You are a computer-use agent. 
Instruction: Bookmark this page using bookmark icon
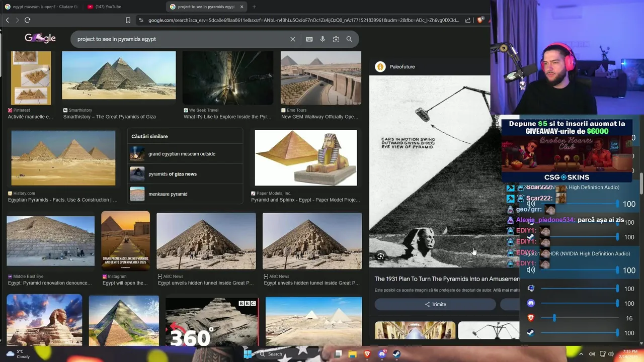click(x=128, y=20)
